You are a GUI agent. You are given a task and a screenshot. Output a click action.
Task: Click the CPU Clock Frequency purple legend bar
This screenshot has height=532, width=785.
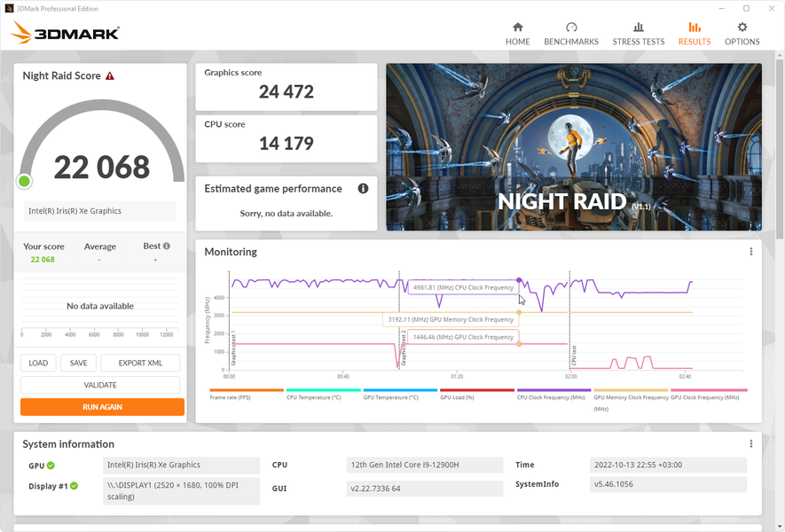[553, 390]
